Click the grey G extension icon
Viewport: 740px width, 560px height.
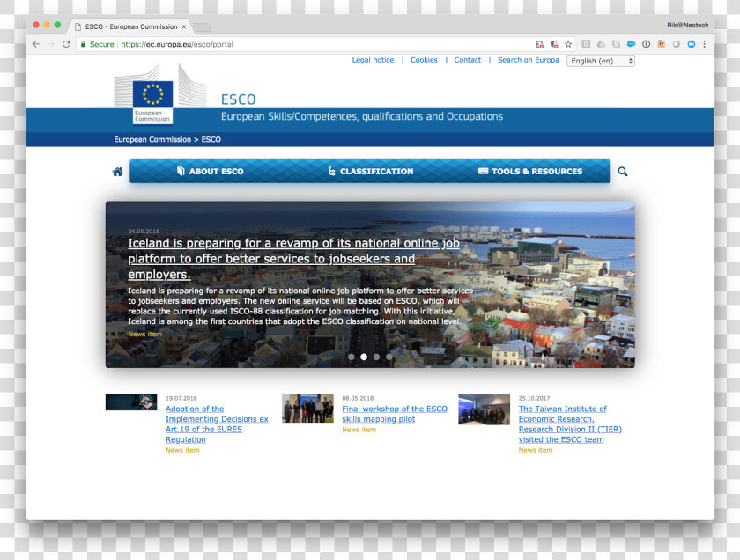[x=586, y=44]
